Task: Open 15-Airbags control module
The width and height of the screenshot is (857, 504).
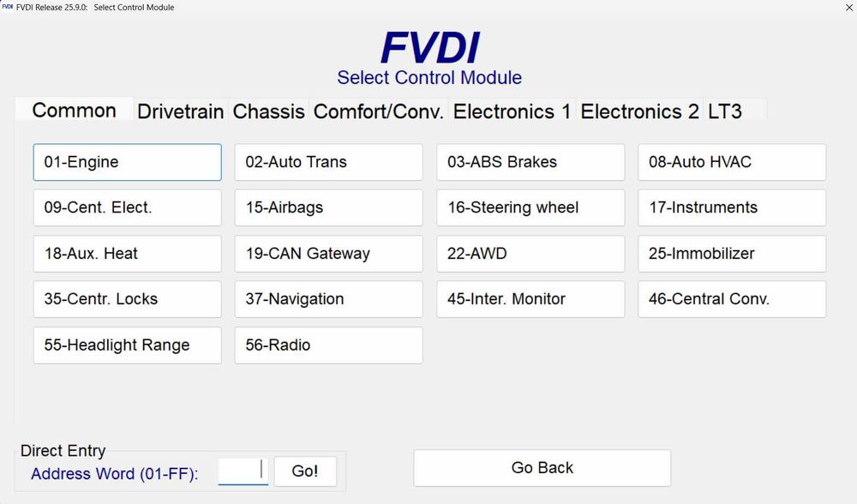Action: tap(328, 207)
